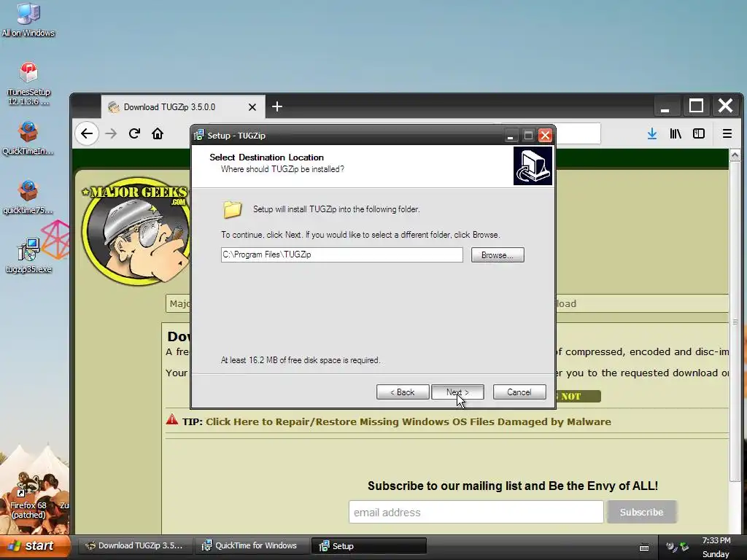Select the quicktime75... desktop icon
Image resolution: width=747 pixels, height=560 pixels.
(28, 197)
